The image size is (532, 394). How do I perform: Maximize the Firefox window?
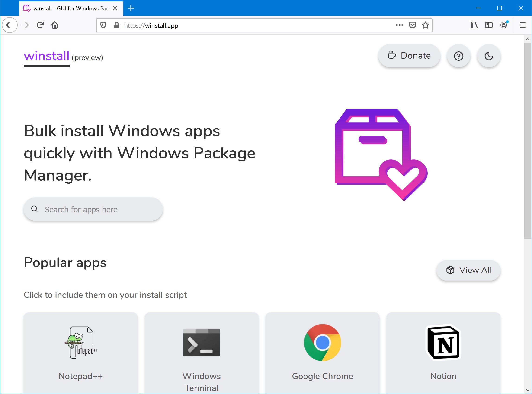coord(500,8)
